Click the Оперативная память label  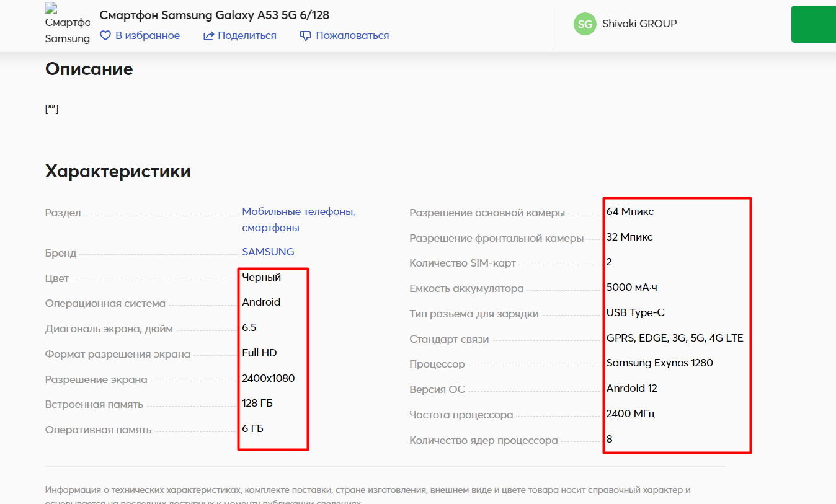(x=98, y=430)
